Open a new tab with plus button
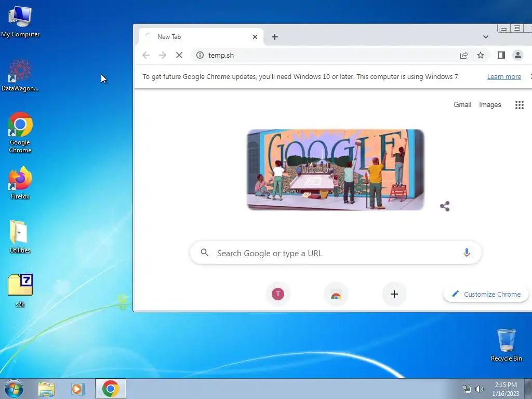The height and width of the screenshot is (399, 532). point(275,37)
